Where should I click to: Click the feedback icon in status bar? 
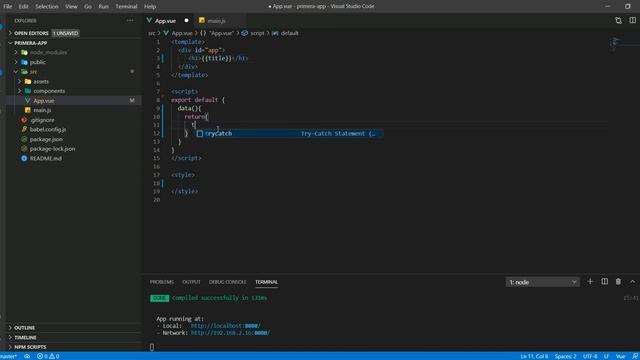click(635, 356)
